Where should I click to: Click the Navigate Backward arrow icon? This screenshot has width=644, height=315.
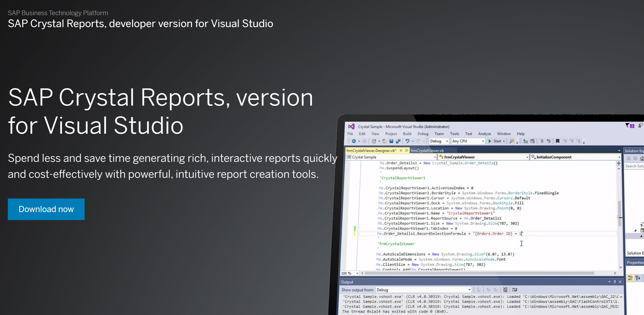[354, 141]
